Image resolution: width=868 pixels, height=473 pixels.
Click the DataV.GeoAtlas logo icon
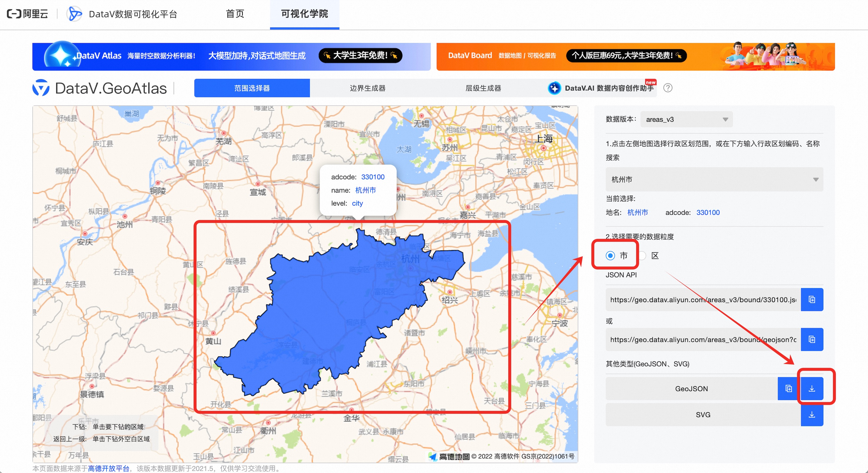[41, 88]
